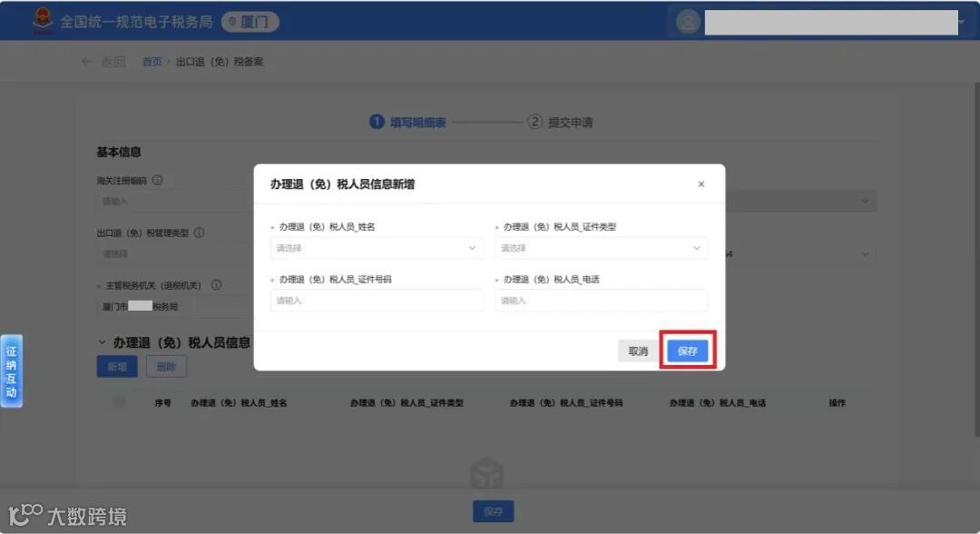
Task: Open the 征纳互动 side widget
Action: pyautogui.click(x=11, y=371)
